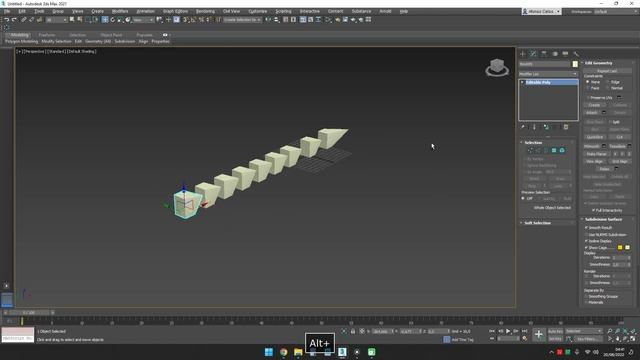Toggle the Isoline Display checkbox
Viewport: 640px width, 360px height.
587,241
